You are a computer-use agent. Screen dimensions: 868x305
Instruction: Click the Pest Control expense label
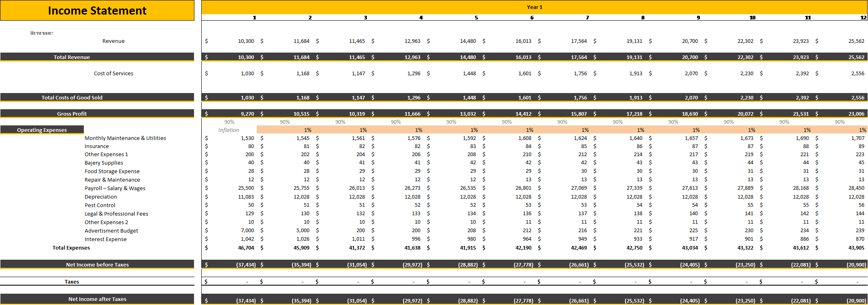(x=100, y=205)
